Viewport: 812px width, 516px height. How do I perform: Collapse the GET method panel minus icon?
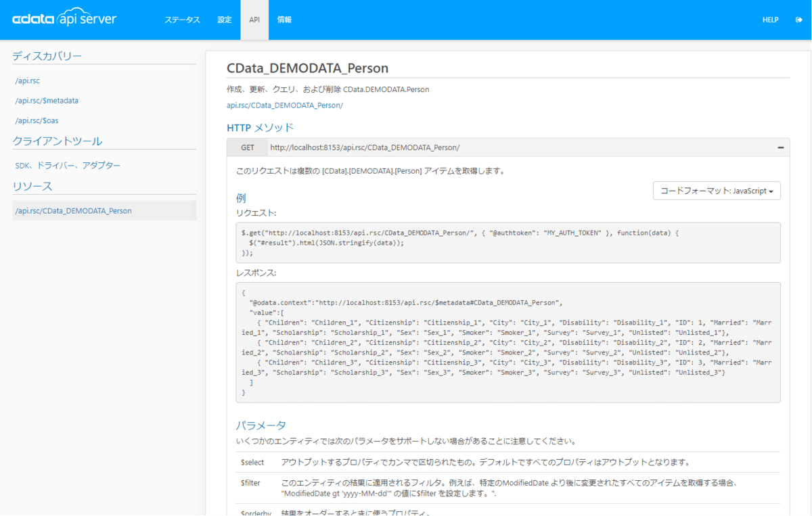(781, 147)
